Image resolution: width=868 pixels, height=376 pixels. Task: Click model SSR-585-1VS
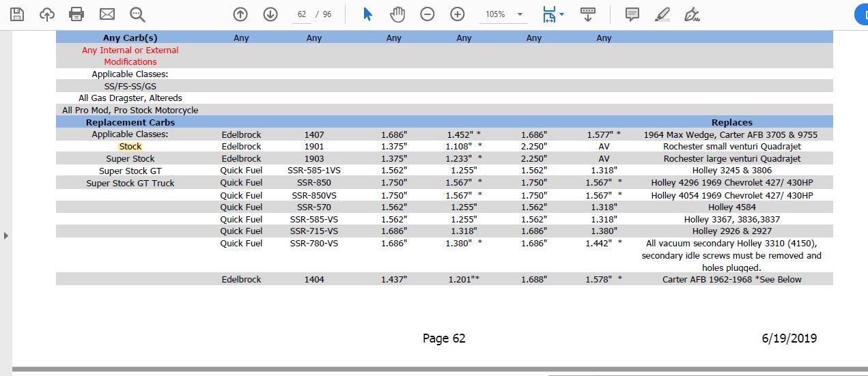[314, 171]
